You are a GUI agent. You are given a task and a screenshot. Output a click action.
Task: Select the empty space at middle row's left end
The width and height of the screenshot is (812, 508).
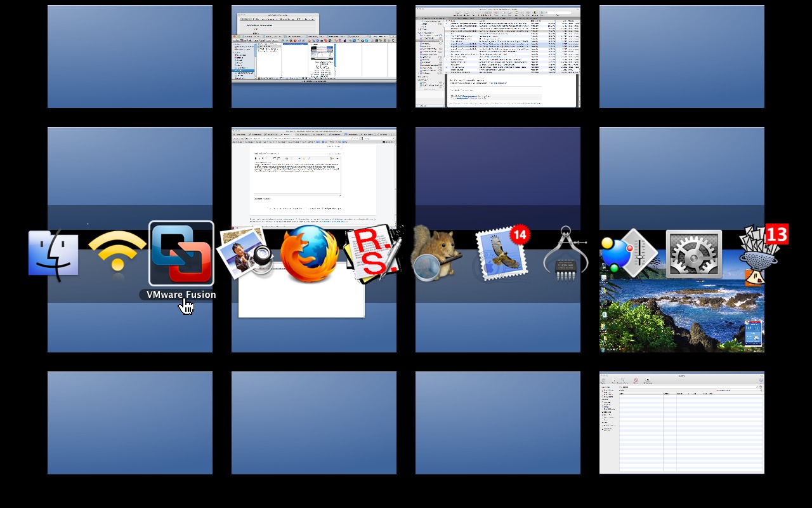[130, 178]
